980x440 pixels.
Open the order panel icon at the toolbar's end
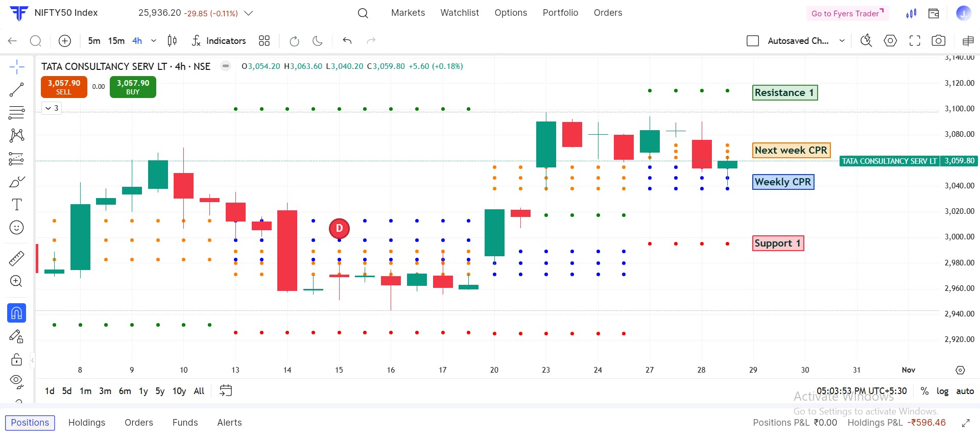coord(967,41)
